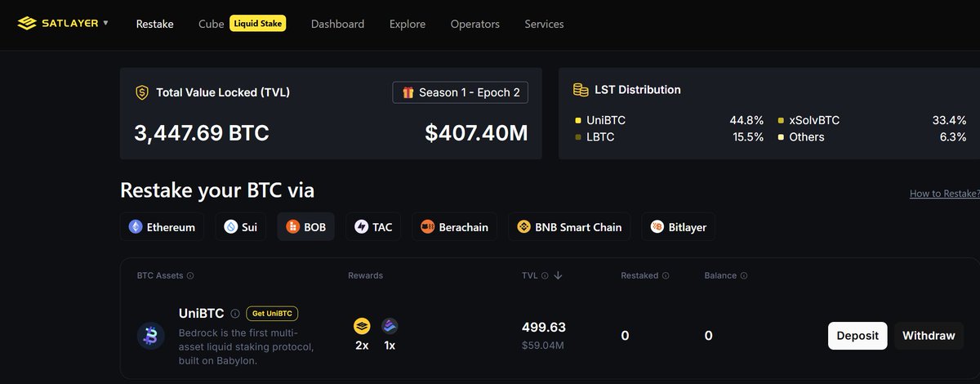
Task: Click the TVL shield icon
Action: [x=141, y=92]
